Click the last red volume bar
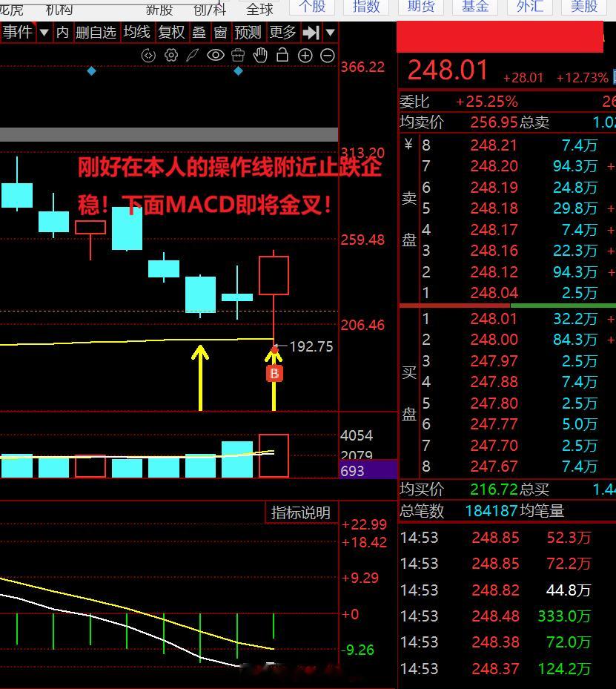This screenshot has width=616, height=689. 274,455
